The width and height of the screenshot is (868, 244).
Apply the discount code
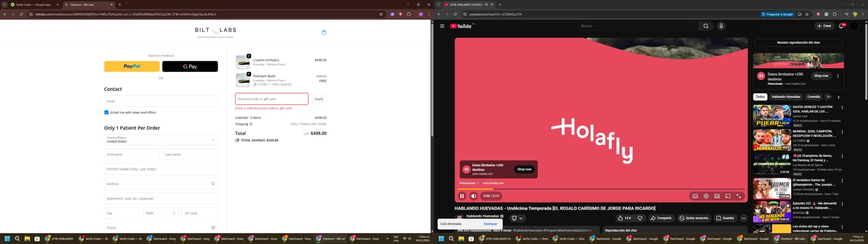pyautogui.click(x=319, y=99)
